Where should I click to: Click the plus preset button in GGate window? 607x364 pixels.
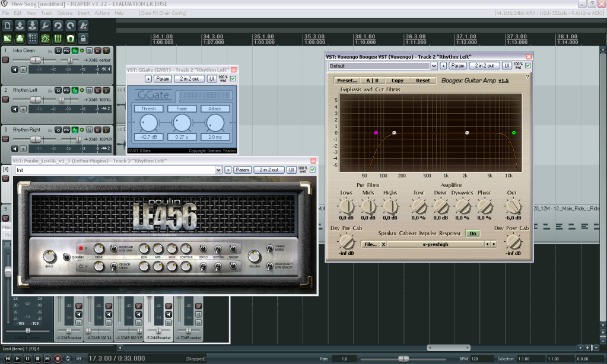point(148,78)
